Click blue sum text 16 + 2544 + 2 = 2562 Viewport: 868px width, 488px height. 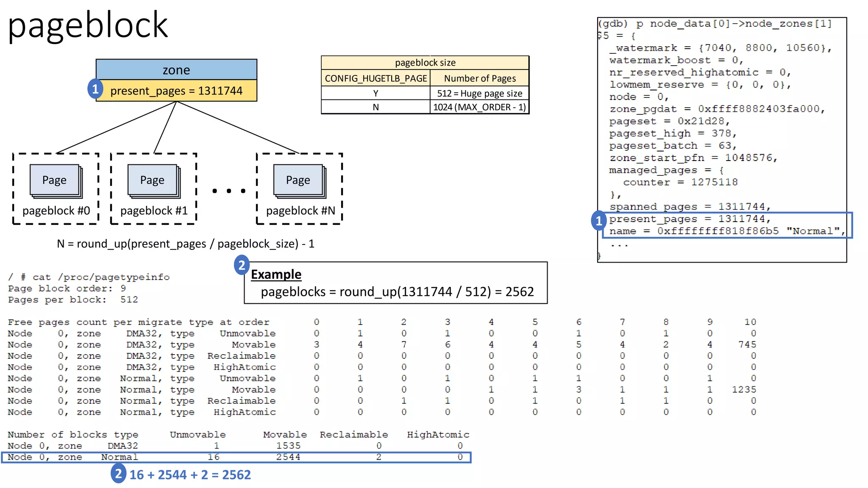[190, 475]
